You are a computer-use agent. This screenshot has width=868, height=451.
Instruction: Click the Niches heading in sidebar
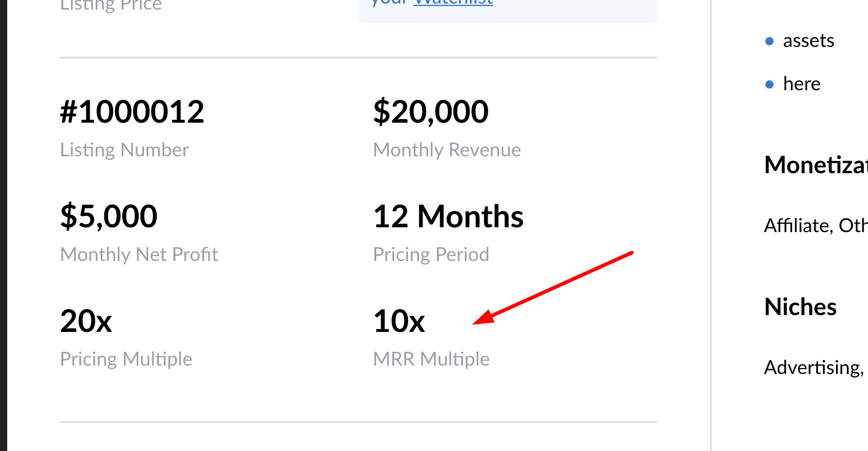(x=801, y=307)
